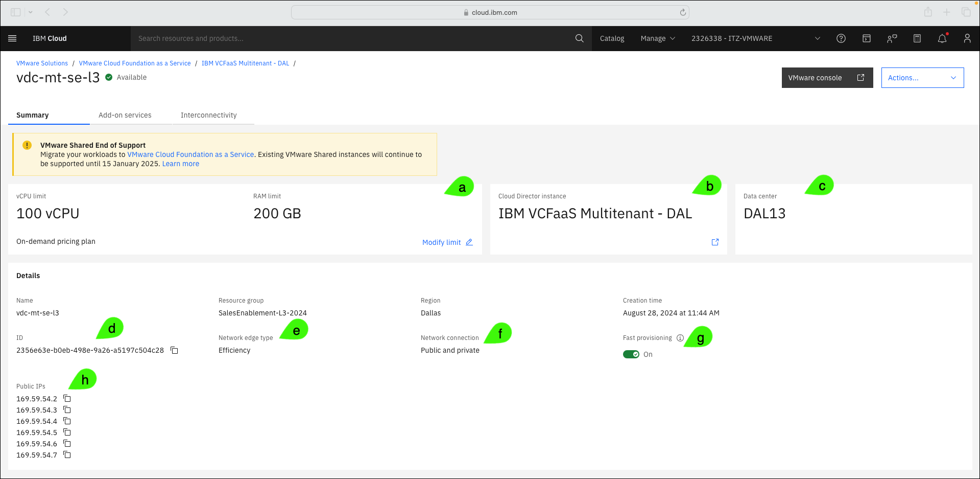980x479 pixels.
Task: Click the browser Share icon
Action: coord(928,12)
